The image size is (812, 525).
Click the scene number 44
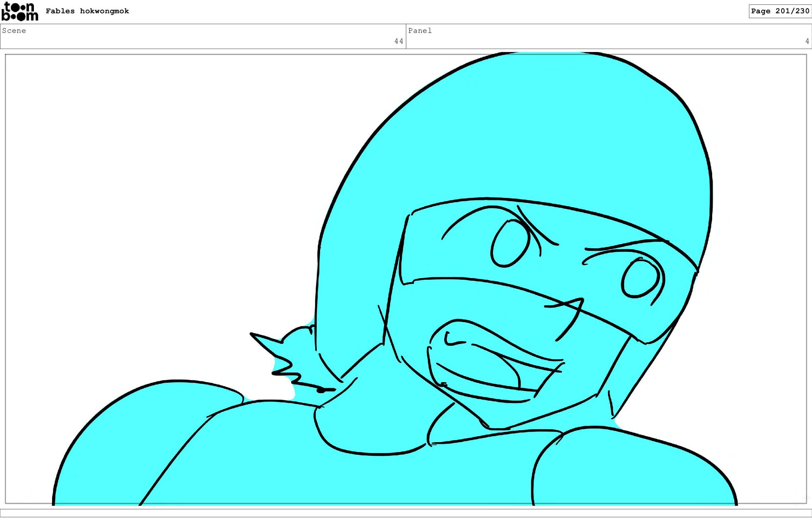pos(398,41)
